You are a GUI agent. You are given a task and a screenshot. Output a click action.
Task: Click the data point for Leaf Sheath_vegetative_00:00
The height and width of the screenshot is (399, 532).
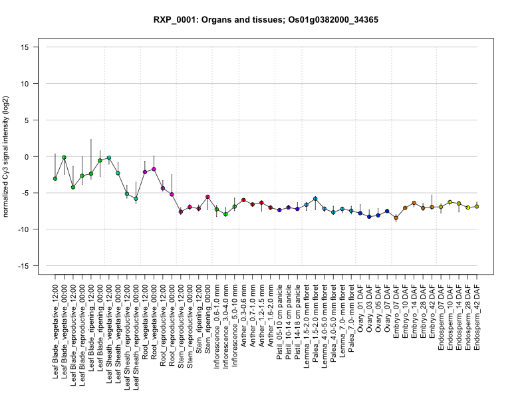(118, 173)
